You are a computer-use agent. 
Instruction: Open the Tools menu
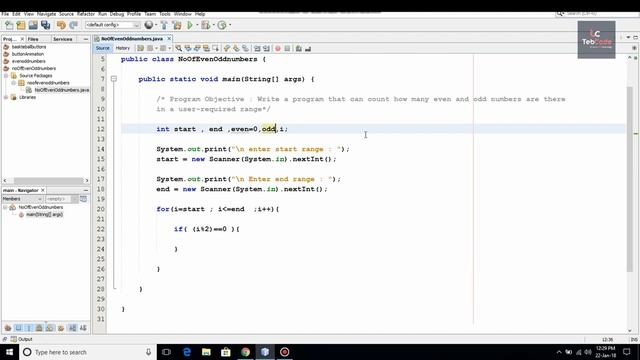[165, 14]
